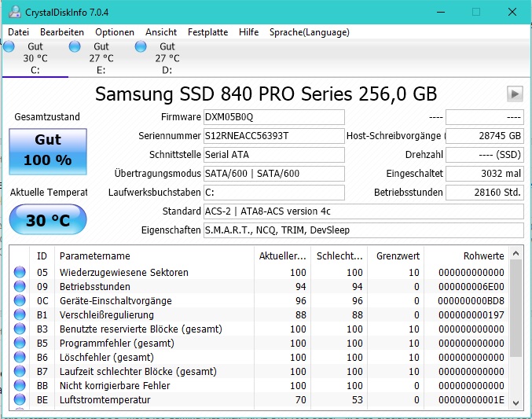Click the CrystalDiskInfo app icon in title bar
The image size is (532, 419).
point(15,13)
